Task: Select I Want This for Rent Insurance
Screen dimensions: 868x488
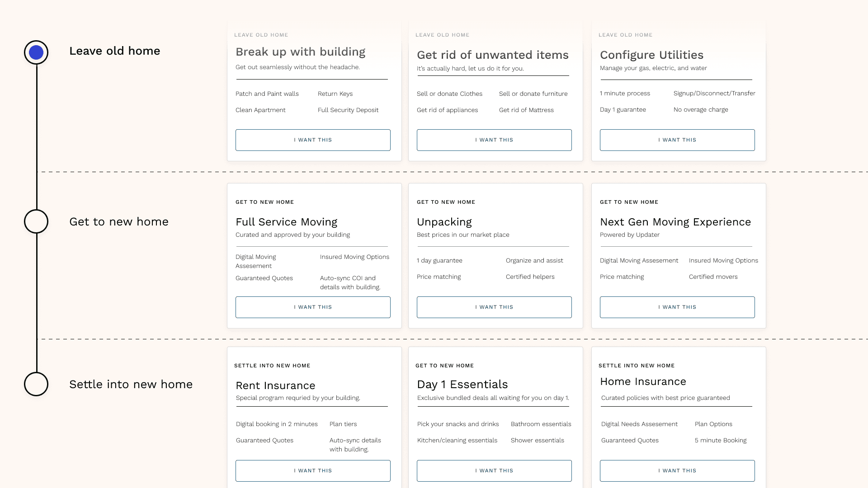Action: pos(313,471)
